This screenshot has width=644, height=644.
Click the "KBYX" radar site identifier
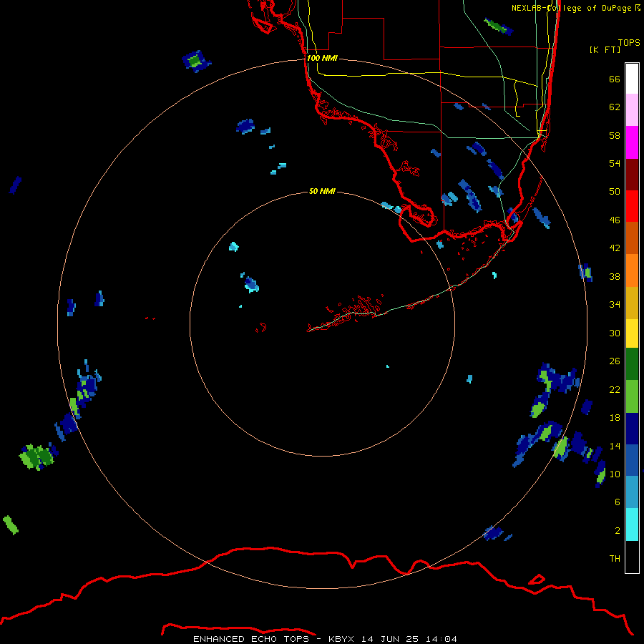342,639
